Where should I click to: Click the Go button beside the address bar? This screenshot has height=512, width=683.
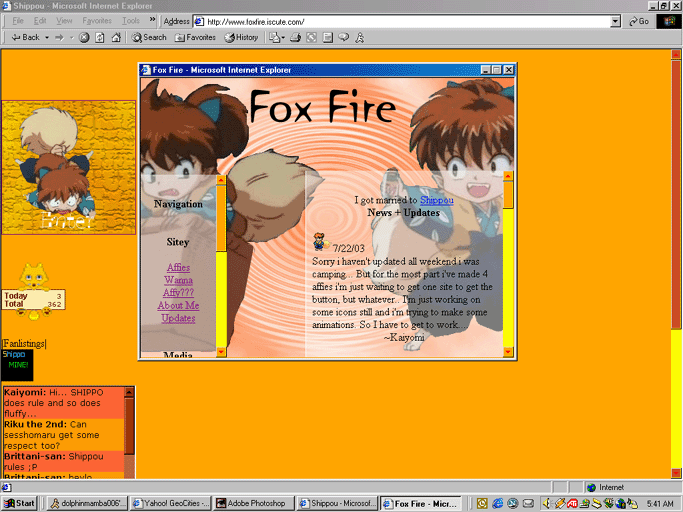(639, 21)
